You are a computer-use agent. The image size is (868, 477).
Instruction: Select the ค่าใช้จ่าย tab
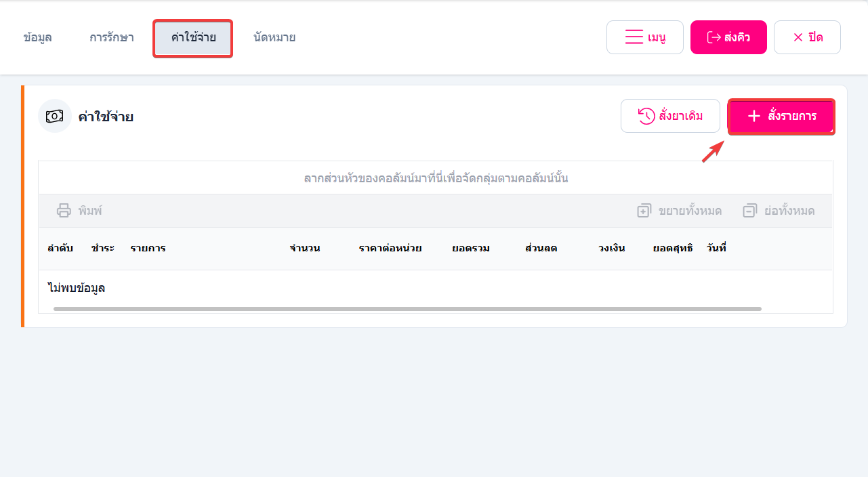click(x=193, y=38)
